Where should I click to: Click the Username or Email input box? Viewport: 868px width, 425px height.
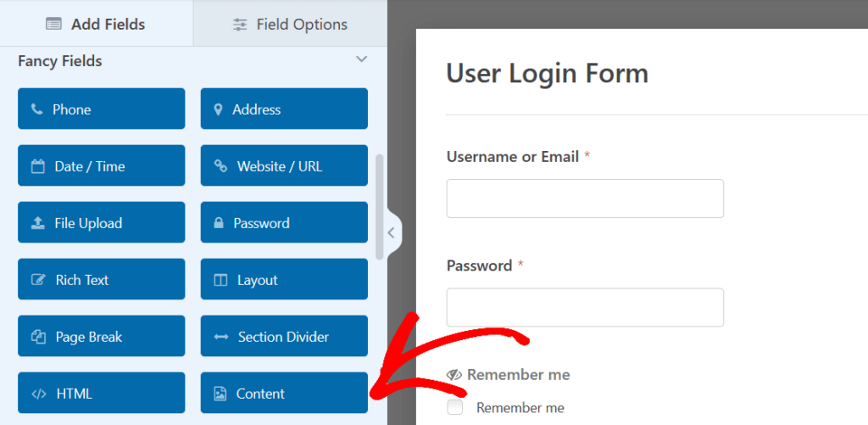585,199
